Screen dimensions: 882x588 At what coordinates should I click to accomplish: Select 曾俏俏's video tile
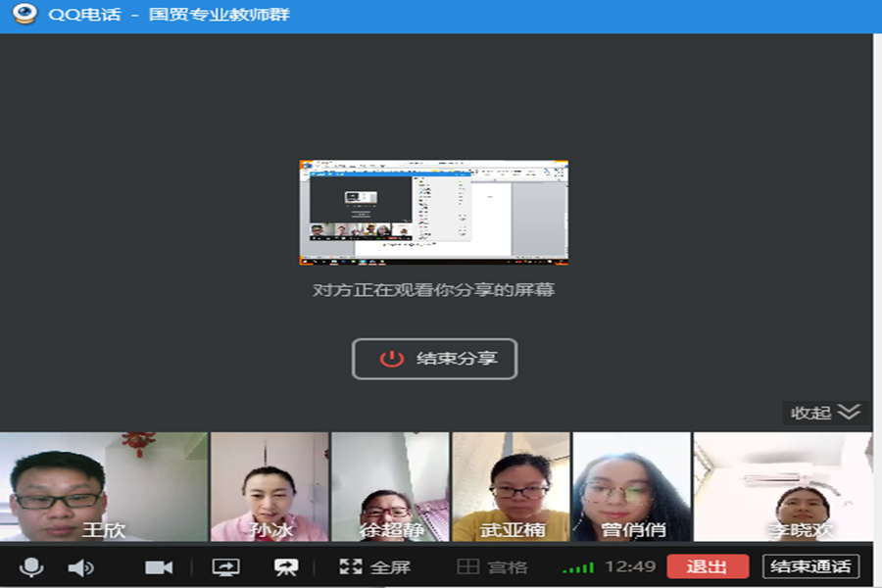[631, 487]
